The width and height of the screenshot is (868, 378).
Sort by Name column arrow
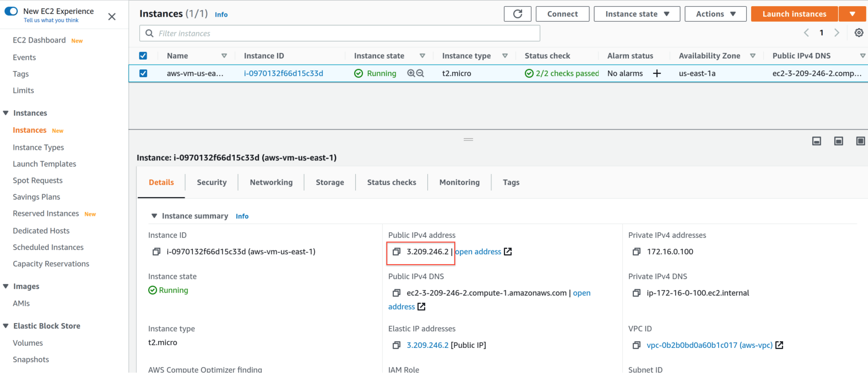coord(224,56)
